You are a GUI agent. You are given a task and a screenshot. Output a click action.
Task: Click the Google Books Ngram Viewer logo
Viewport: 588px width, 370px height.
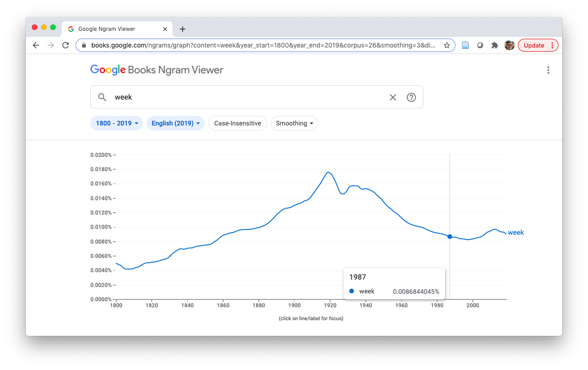157,70
